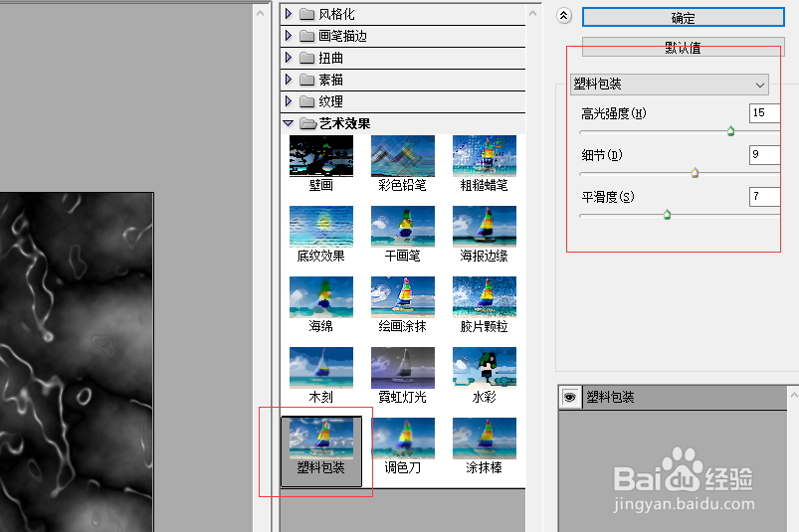Click the filter list scroll-up arrow

coord(533,14)
